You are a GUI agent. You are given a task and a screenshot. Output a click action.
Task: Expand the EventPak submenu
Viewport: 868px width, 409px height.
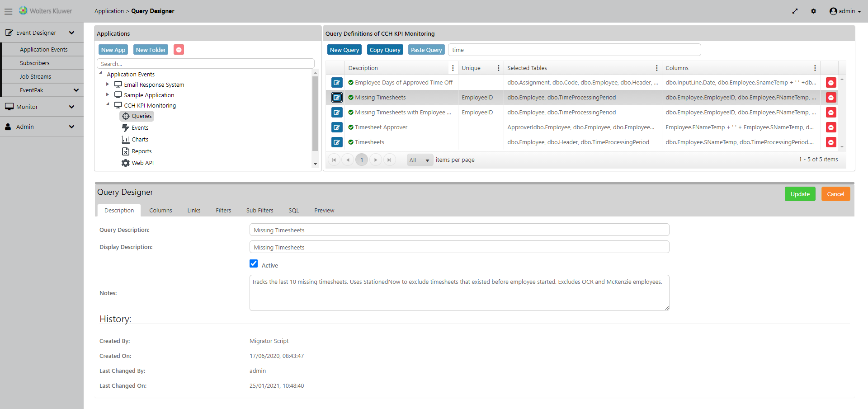[x=42, y=90]
